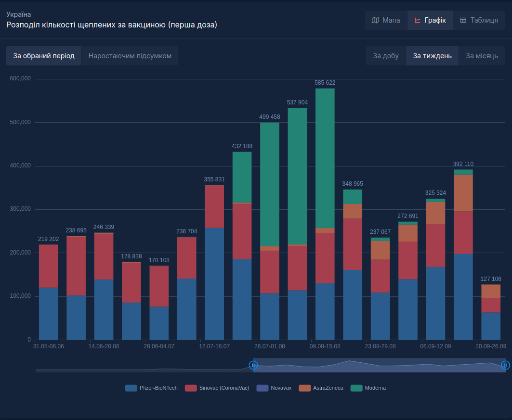Click the left range slider handle
The width and height of the screenshot is (512, 420).
tap(253, 365)
